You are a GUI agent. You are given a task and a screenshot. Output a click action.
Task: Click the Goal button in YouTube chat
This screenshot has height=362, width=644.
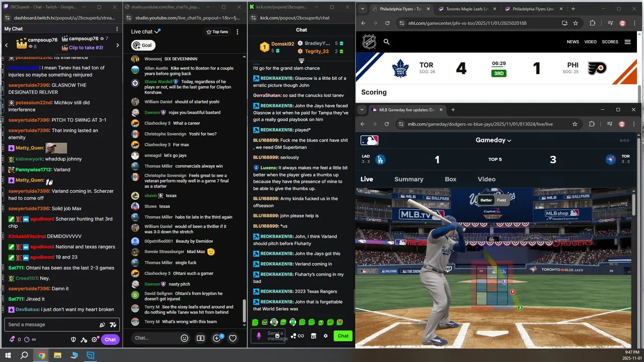click(x=143, y=45)
